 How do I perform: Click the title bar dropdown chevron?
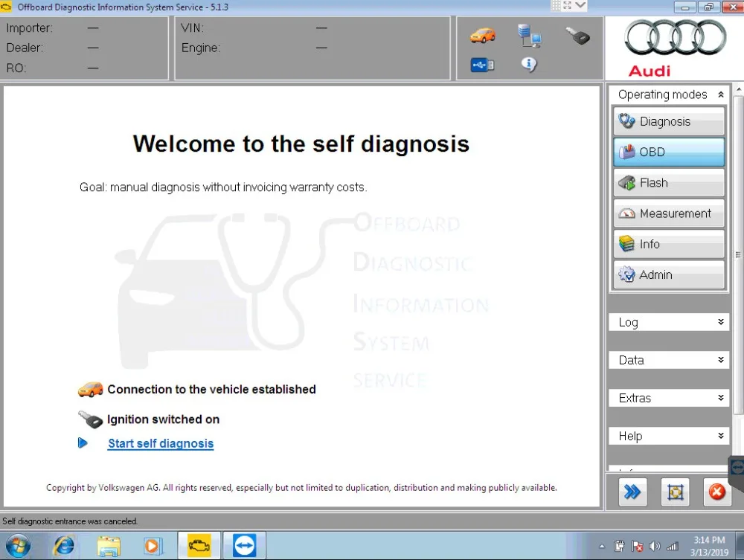click(x=581, y=5)
